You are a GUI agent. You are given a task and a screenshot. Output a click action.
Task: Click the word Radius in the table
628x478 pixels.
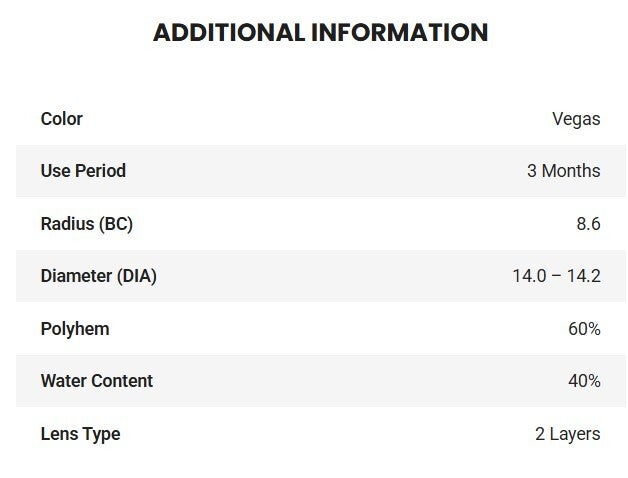tap(67, 224)
